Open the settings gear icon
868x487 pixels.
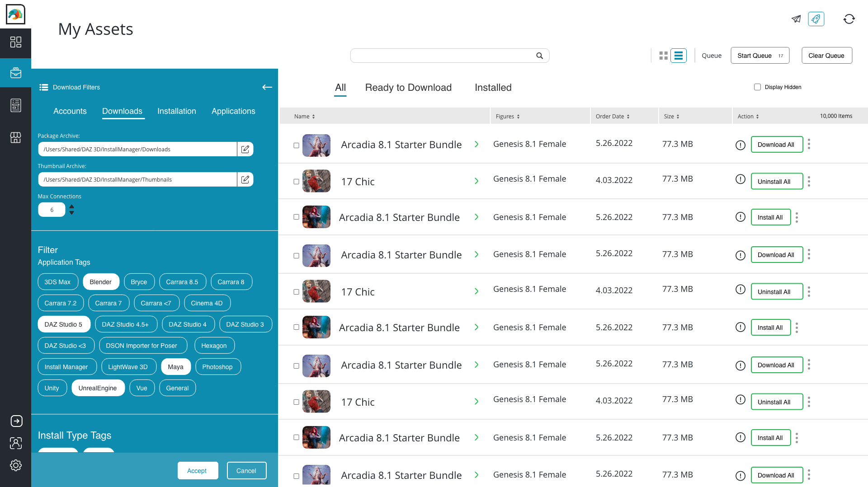16,465
